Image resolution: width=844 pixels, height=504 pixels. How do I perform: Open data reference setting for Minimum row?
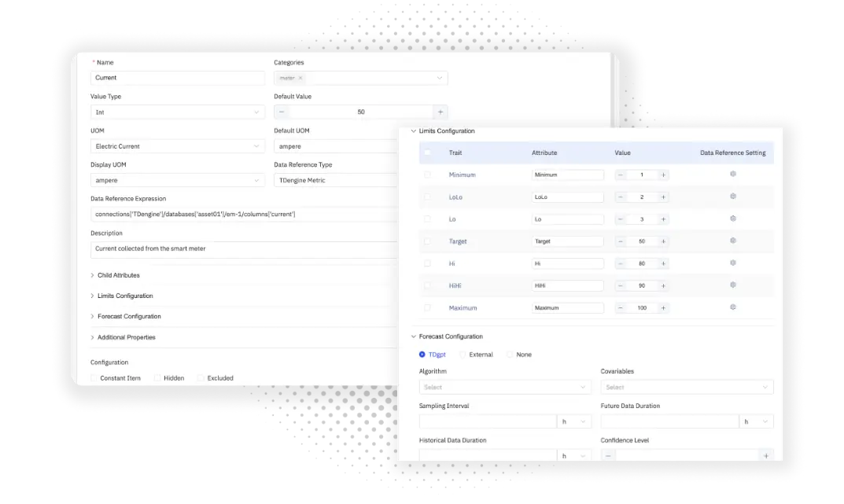[x=732, y=175]
